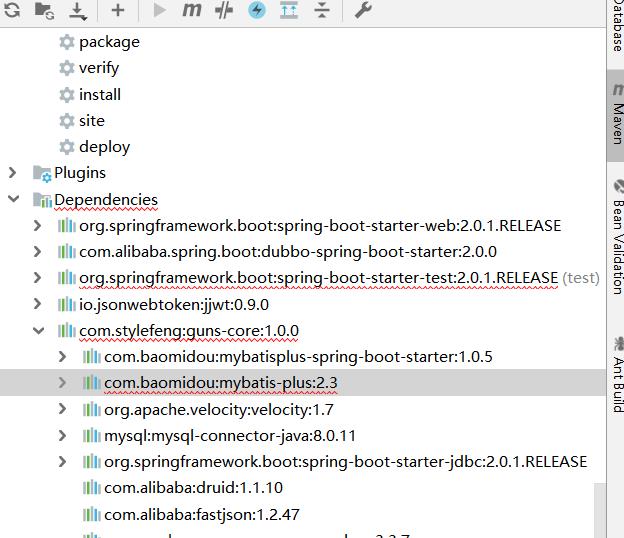This screenshot has height=538, width=624.
Task: Expand com.baomidou:mybatis-plus:2.3 dependency
Action: [x=62, y=383]
